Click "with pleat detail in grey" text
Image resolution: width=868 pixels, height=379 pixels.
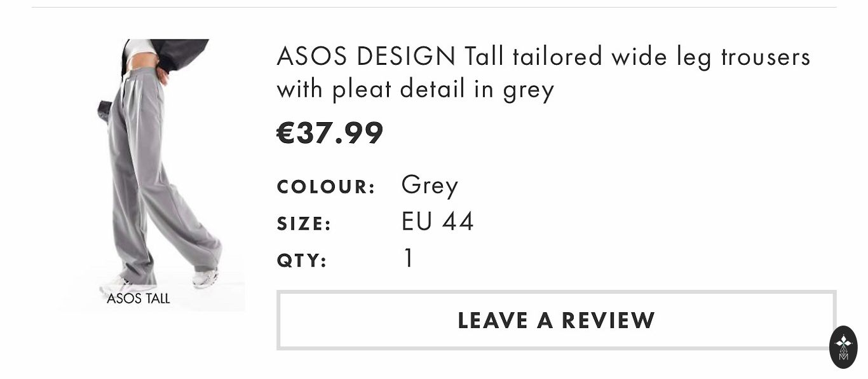click(x=415, y=89)
